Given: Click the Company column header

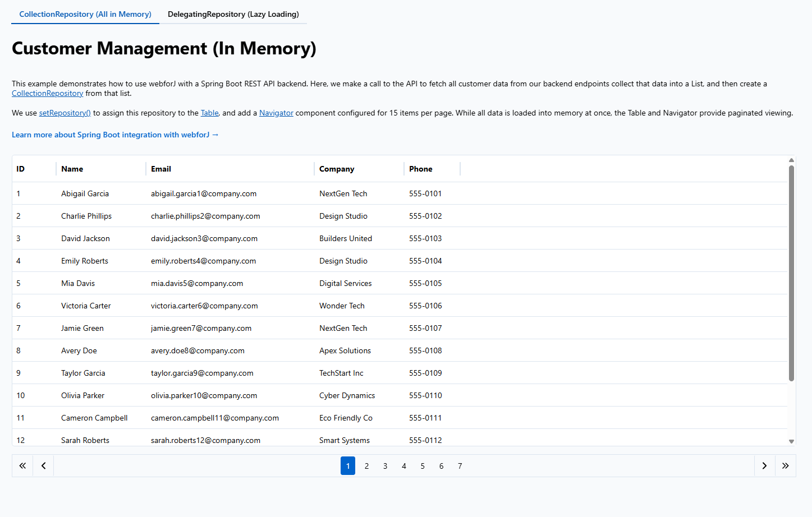Looking at the screenshot, I should pyautogui.click(x=337, y=169).
